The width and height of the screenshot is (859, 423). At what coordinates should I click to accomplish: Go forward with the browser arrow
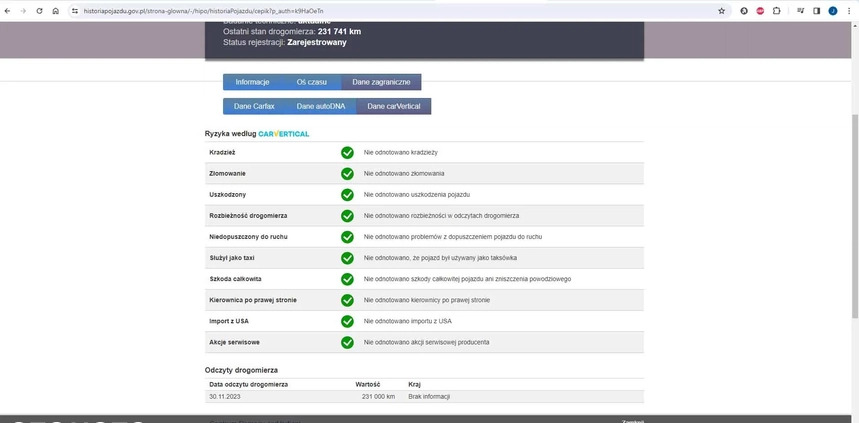click(23, 11)
